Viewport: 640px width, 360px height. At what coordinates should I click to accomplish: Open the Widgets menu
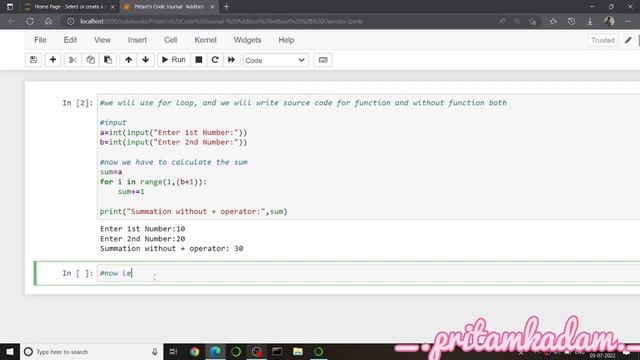click(247, 40)
